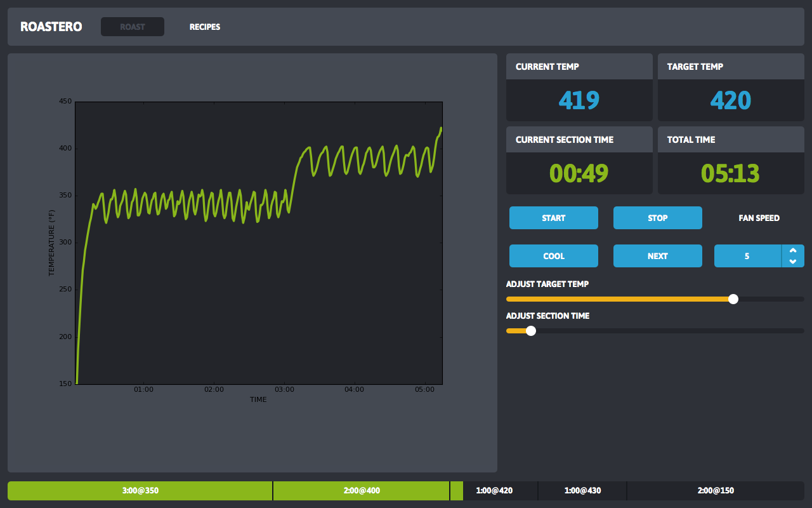Click the Fan Speed label
The height and width of the screenshot is (508, 812).
pos(759,218)
